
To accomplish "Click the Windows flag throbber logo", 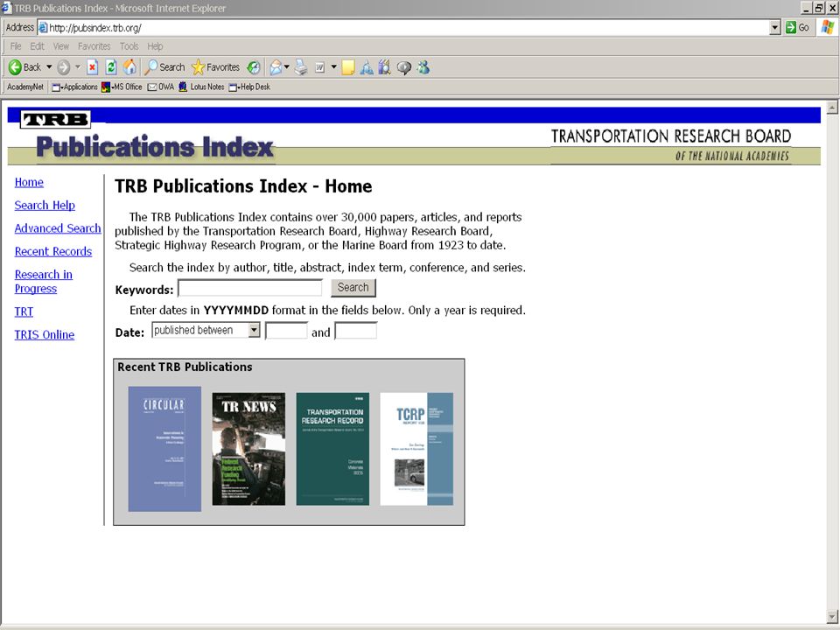I will (x=828, y=27).
